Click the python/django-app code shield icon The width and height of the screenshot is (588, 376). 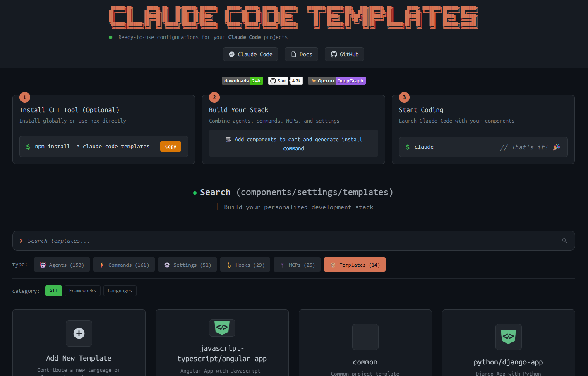509,337
